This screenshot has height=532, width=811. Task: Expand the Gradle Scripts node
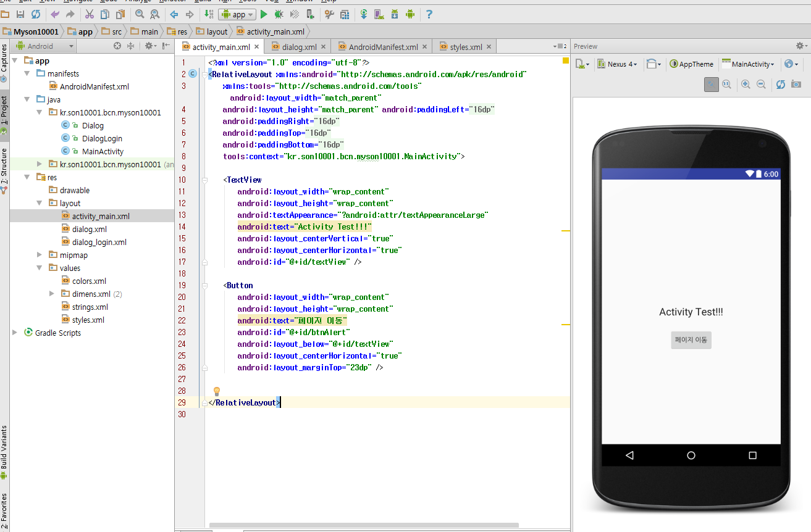tap(15, 333)
